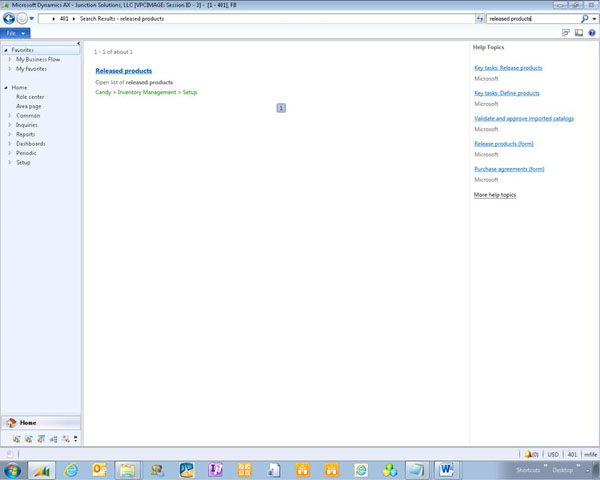The width and height of the screenshot is (600, 480).
Task: Open the Released products search result
Action: tap(124, 71)
